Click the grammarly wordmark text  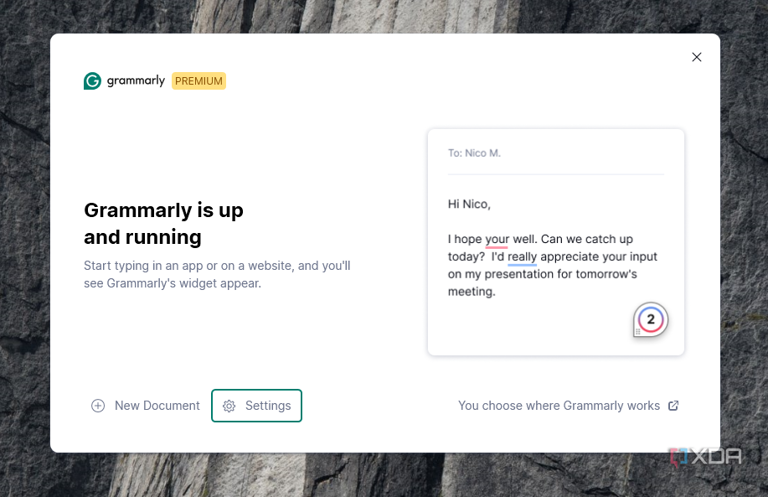click(136, 81)
